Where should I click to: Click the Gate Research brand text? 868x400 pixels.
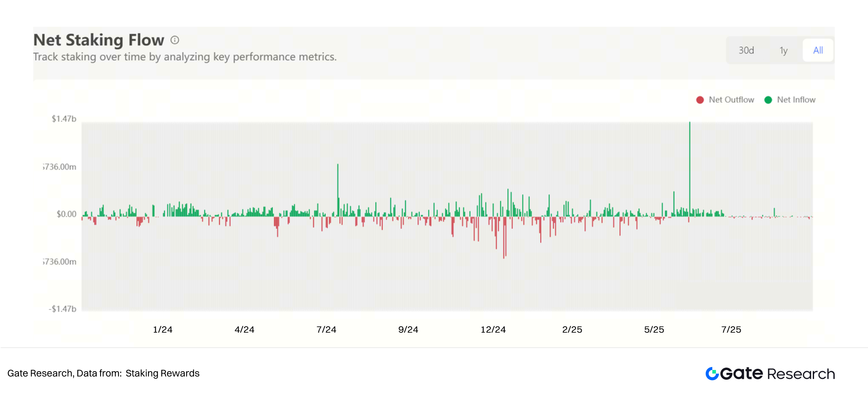[x=778, y=374]
